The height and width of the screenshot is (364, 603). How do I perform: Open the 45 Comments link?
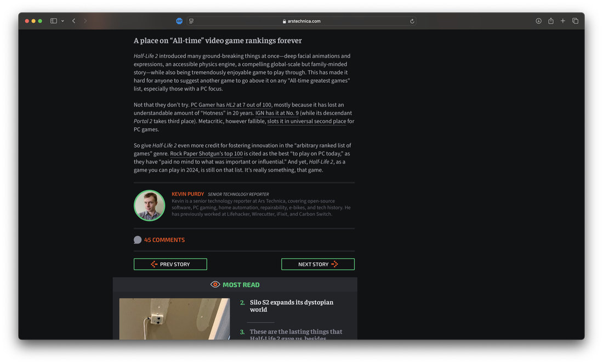point(164,240)
